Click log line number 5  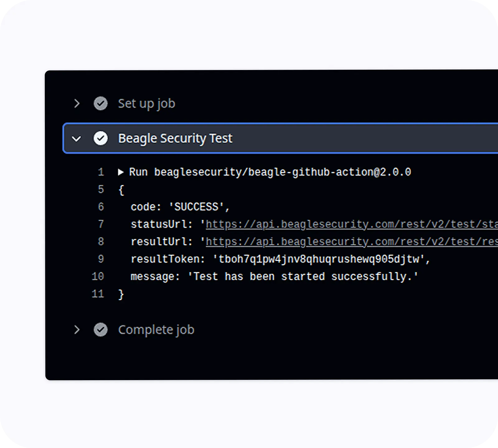(101, 189)
